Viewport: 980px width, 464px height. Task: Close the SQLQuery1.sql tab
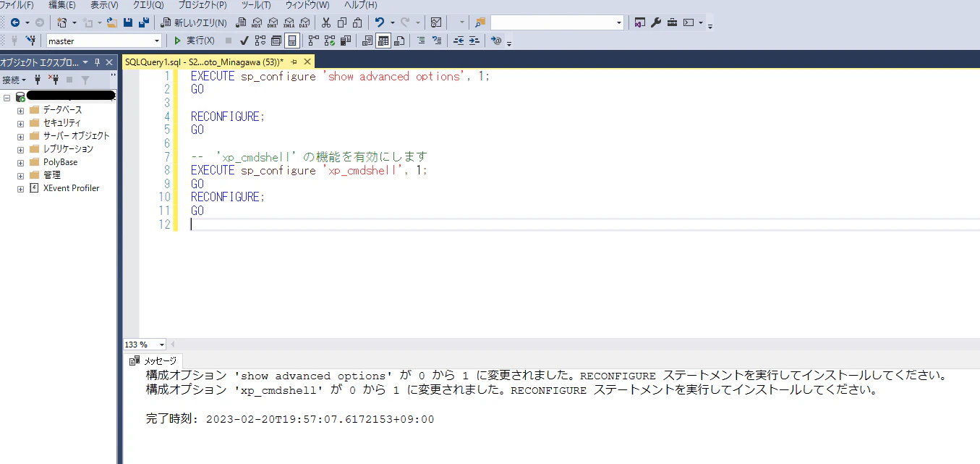coord(307,62)
